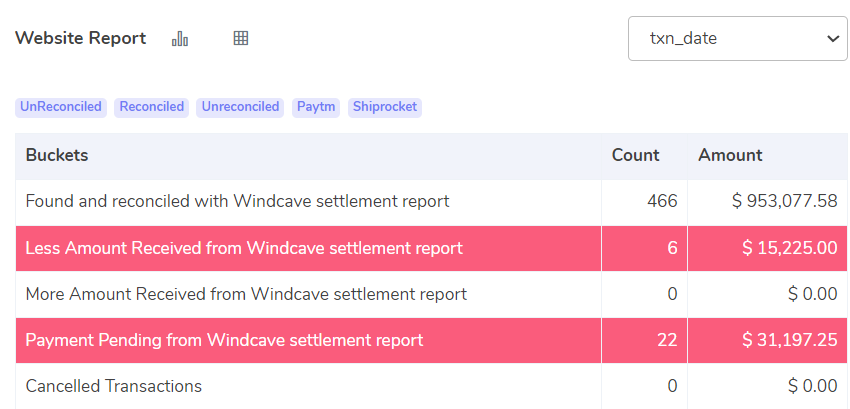Select the UnReconciled filter tag
Image resolution: width=850 pixels, height=409 pixels.
[61, 107]
